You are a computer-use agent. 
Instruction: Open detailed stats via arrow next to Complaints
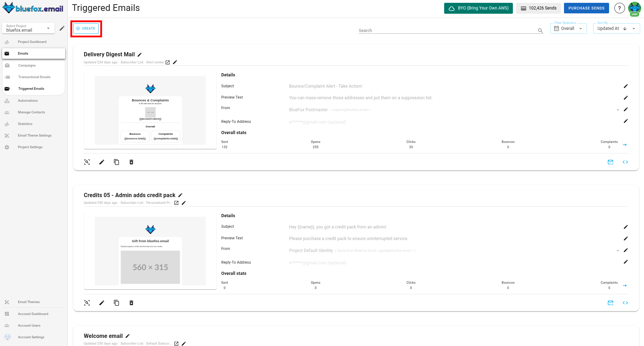pyautogui.click(x=625, y=144)
